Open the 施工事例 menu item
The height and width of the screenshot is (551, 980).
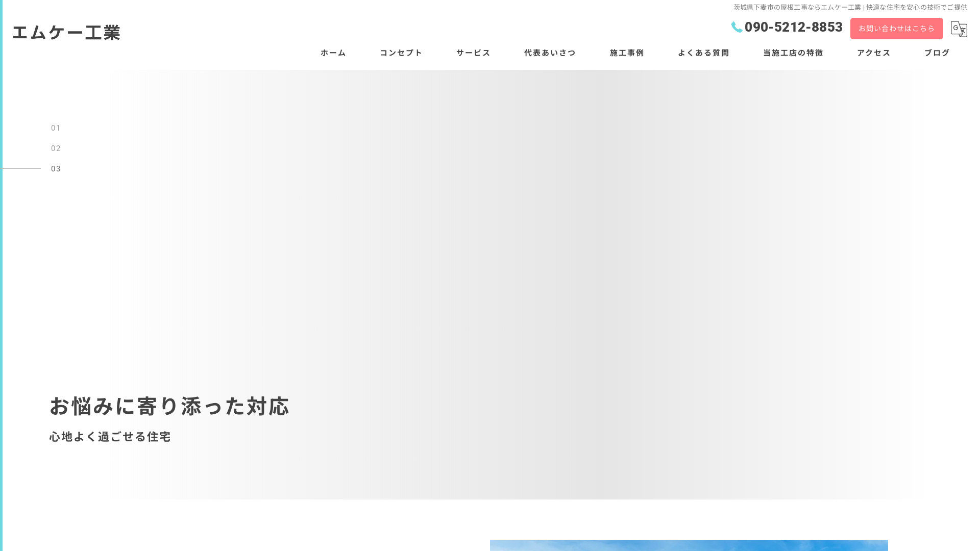tap(627, 53)
